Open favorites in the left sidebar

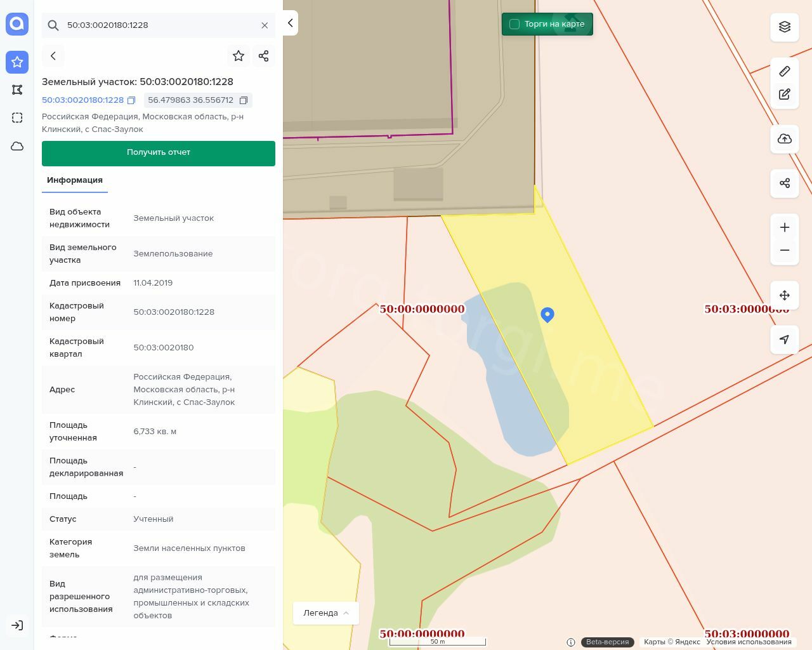[x=17, y=62]
